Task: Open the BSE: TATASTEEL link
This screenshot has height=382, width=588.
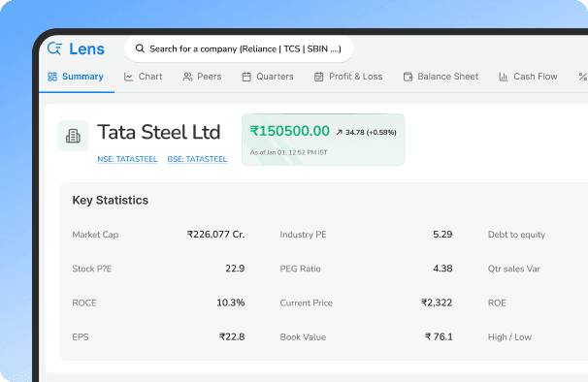Action: pyautogui.click(x=197, y=159)
